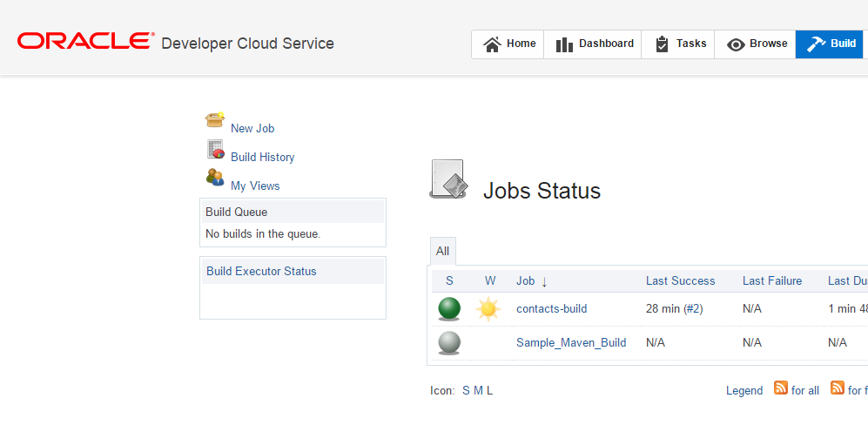This screenshot has height=425, width=868.
Task: Open the Tasks navigation tab
Action: (x=680, y=44)
